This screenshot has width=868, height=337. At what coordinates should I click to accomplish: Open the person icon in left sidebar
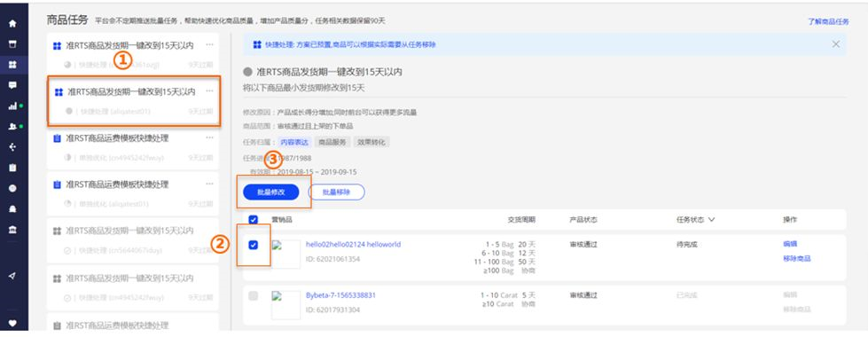pyautogui.click(x=12, y=127)
